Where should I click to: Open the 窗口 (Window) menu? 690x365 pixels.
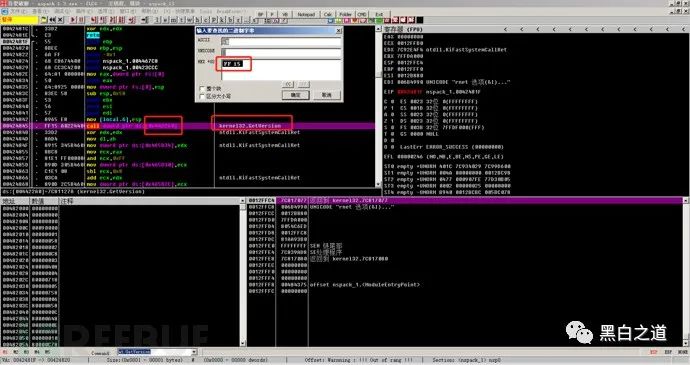pyautogui.click(x=128, y=11)
